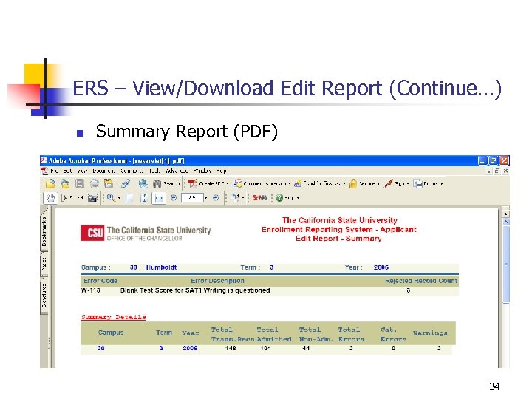Open the Advanced menu
Screen dimensions: 532x399
pyautogui.click(x=177, y=171)
